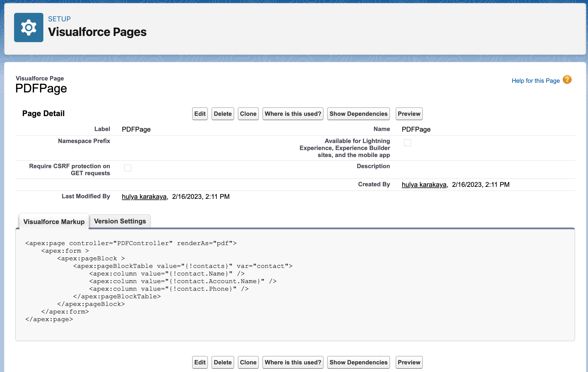The width and height of the screenshot is (588, 372).
Task: Click the Edit button in Page Detail
Action: click(200, 114)
